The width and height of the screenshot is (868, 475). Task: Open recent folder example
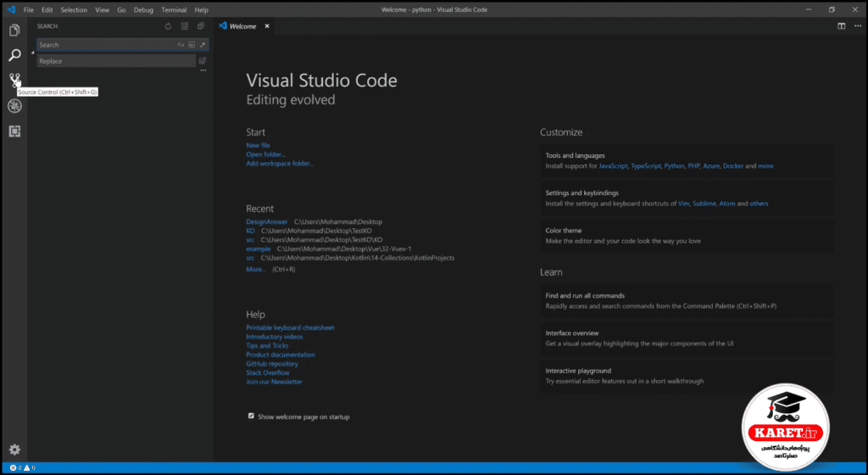click(x=258, y=249)
